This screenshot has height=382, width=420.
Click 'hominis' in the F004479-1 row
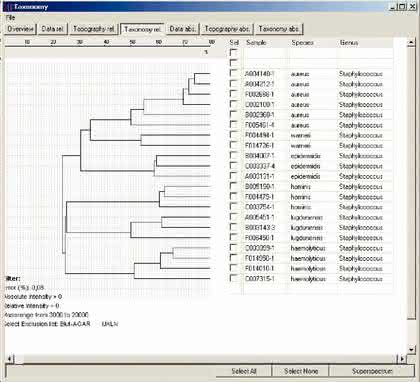(300, 197)
